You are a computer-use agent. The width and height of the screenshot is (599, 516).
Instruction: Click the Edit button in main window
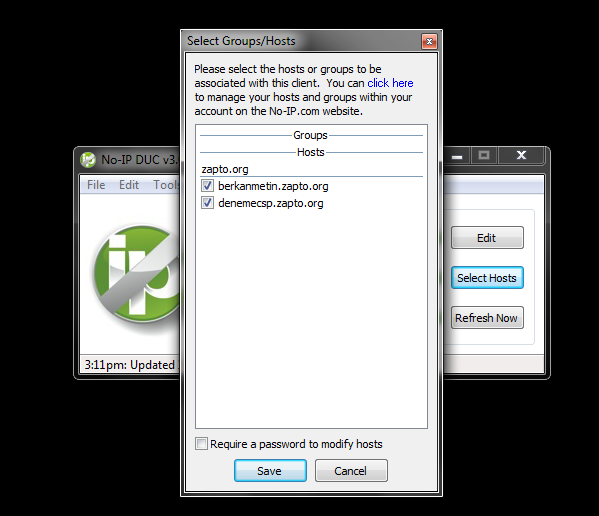pos(487,238)
